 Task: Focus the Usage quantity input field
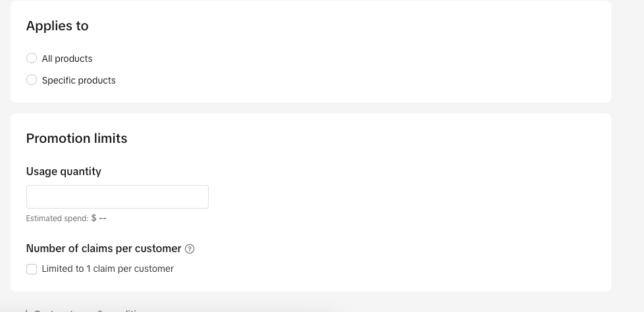click(117, 197)
